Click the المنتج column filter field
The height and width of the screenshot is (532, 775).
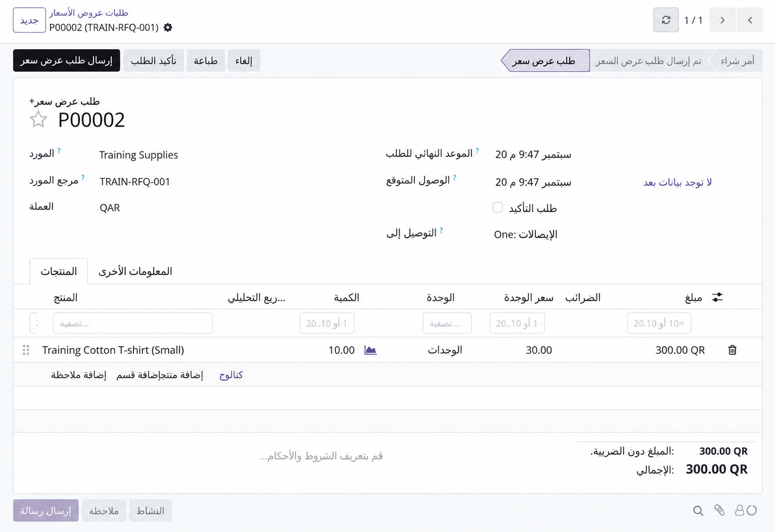pos(133,324)
